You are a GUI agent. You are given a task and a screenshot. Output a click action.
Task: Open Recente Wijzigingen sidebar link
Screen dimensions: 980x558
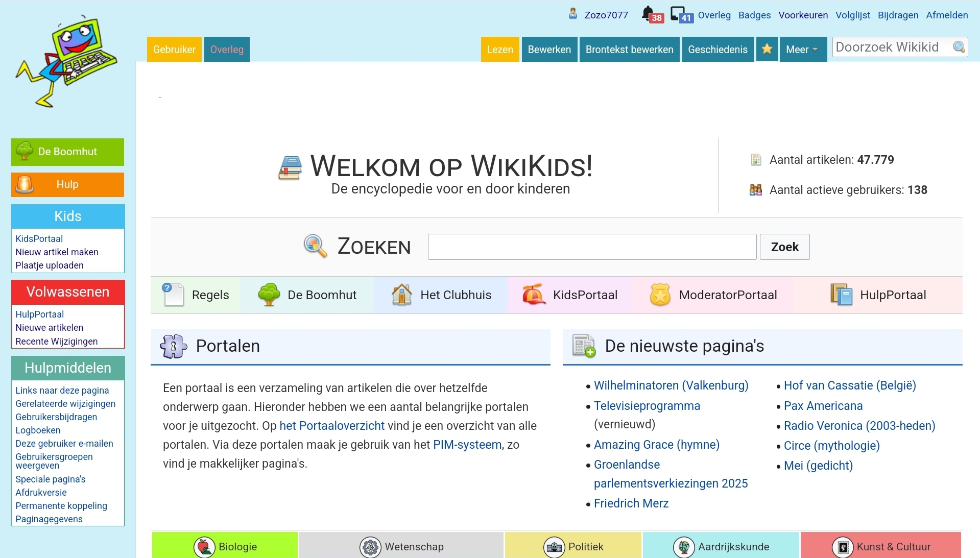(x=56, y=341)
